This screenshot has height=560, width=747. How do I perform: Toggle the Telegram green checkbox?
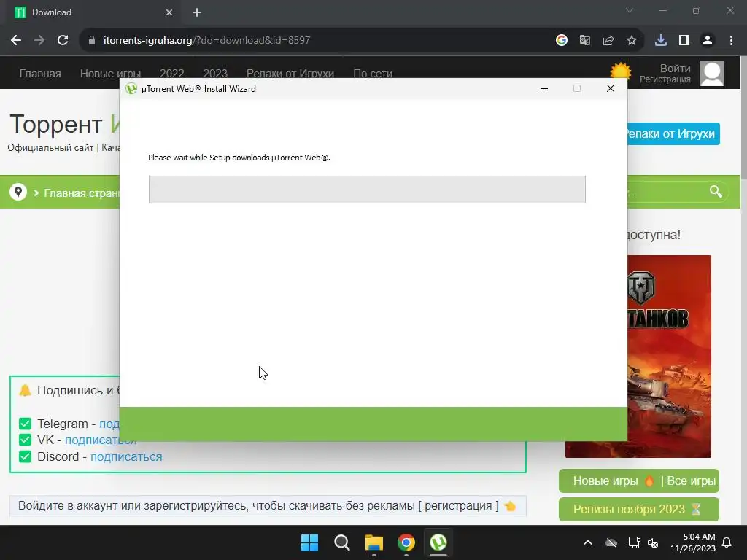click(26, 424)
